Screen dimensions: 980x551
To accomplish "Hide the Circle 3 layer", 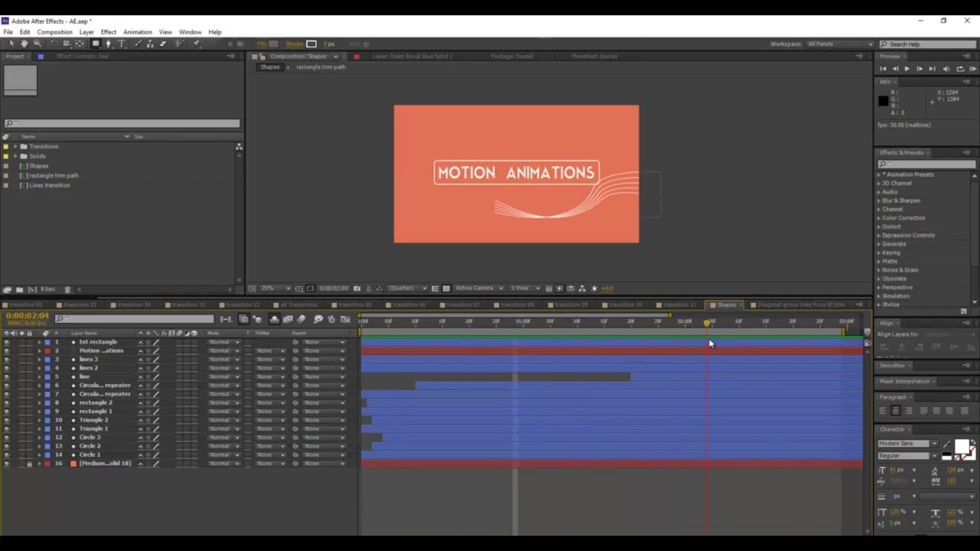I will (7, 438).
